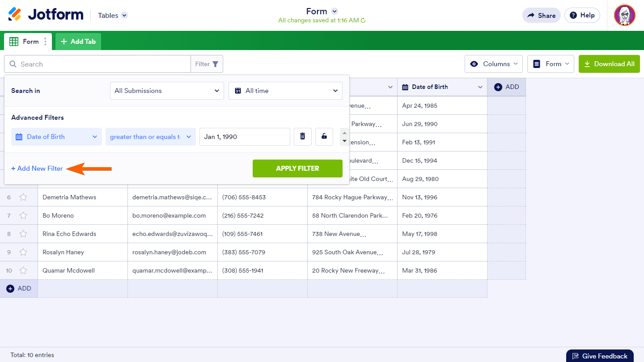The width and height of the screenshot is (644, 362).
Task: Open Date of Birth column menu
Action: [x=480, y=87]
